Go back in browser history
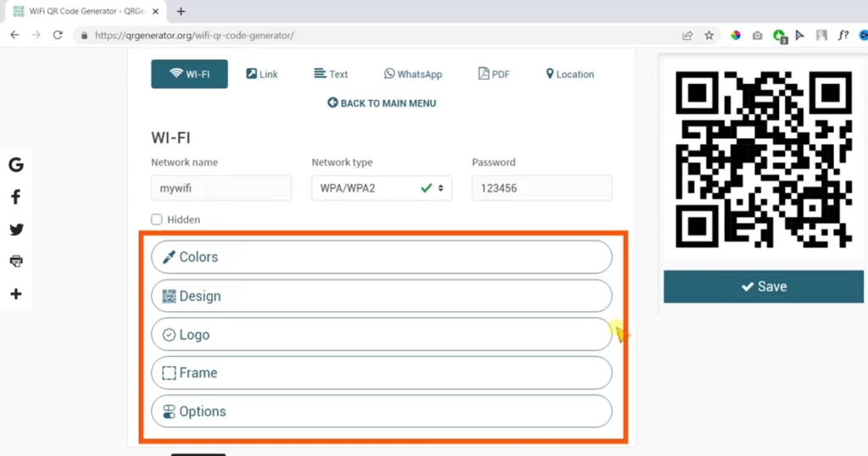Screen dimensions: 868x456 (14, 35)
